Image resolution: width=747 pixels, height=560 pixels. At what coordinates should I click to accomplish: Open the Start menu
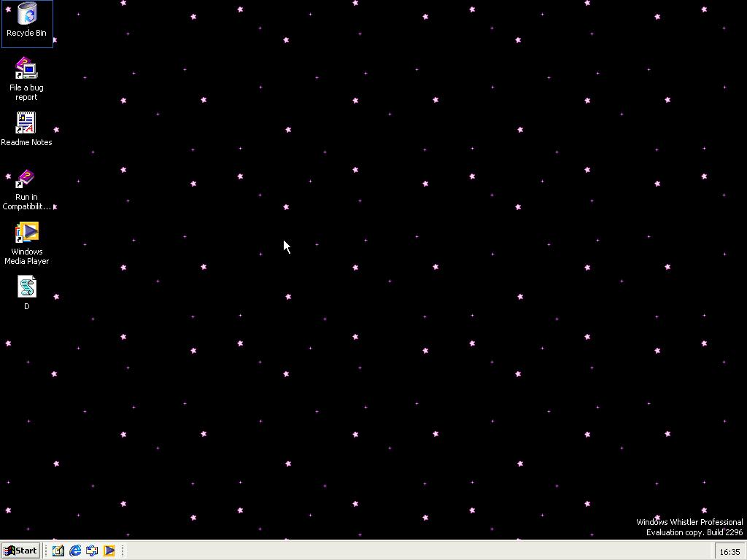click(x=20, y=551)
